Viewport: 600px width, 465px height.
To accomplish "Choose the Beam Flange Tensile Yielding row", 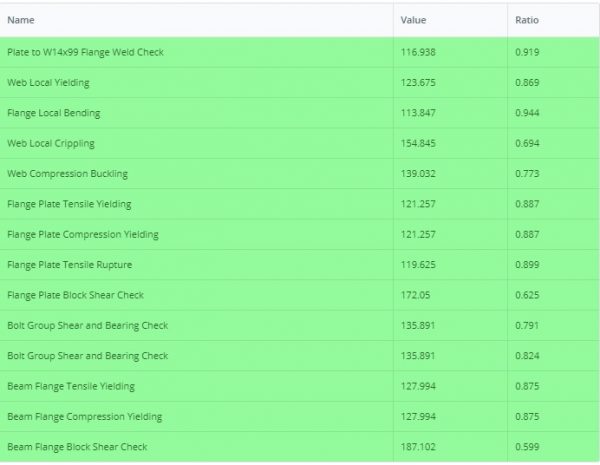I will (x=70, y=386).
